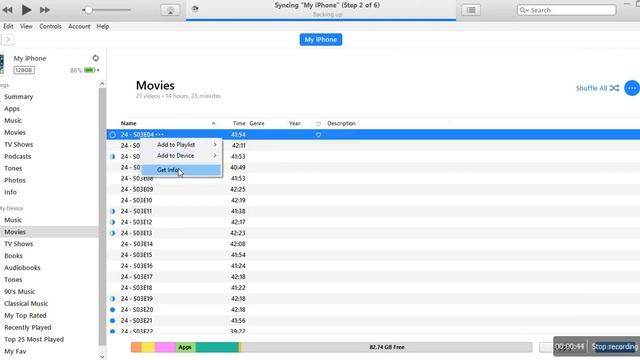The width and height of the screenshot is (640, 360).
Task: Click the played-status dot on 24 - S03E12
Action: 113,222
